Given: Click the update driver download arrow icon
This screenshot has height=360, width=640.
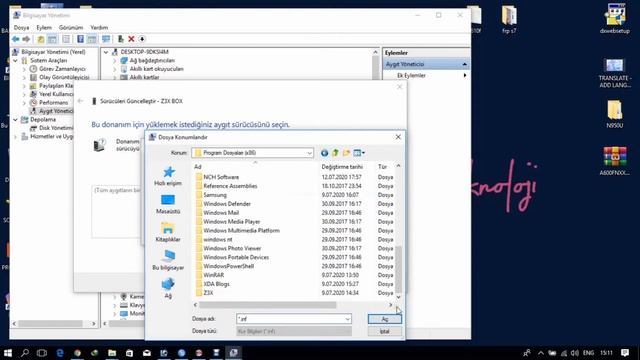Looking at the screenshot, I should click(x=142, y=39).
